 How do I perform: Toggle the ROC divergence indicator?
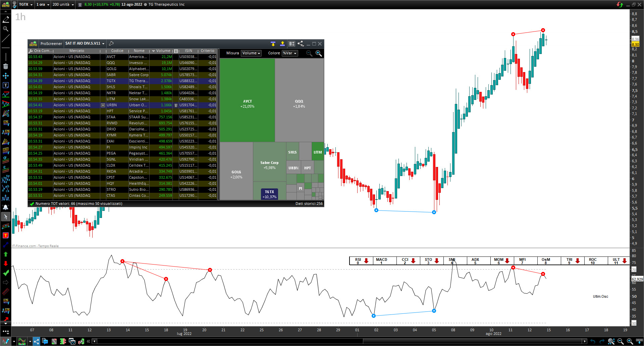tap(596, 261)
